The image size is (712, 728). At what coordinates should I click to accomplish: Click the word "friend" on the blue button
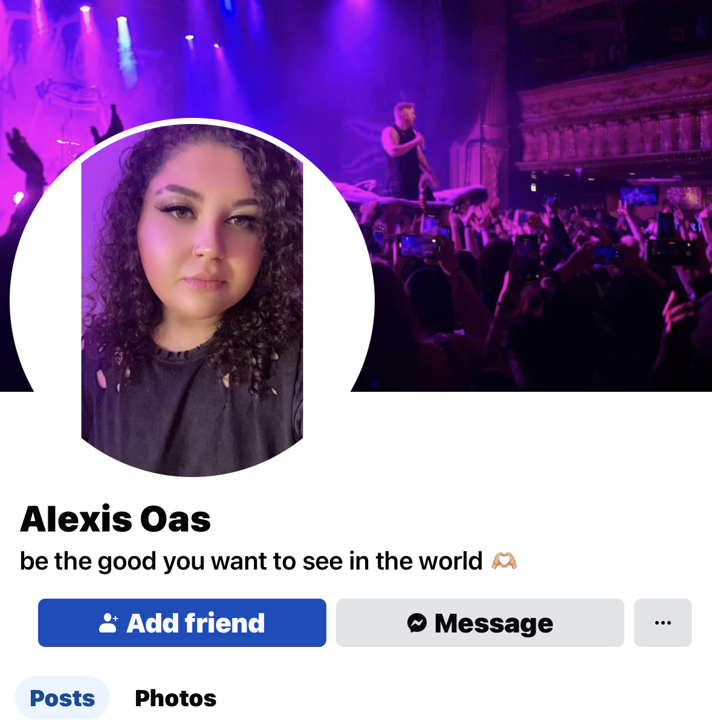(225, 623)
